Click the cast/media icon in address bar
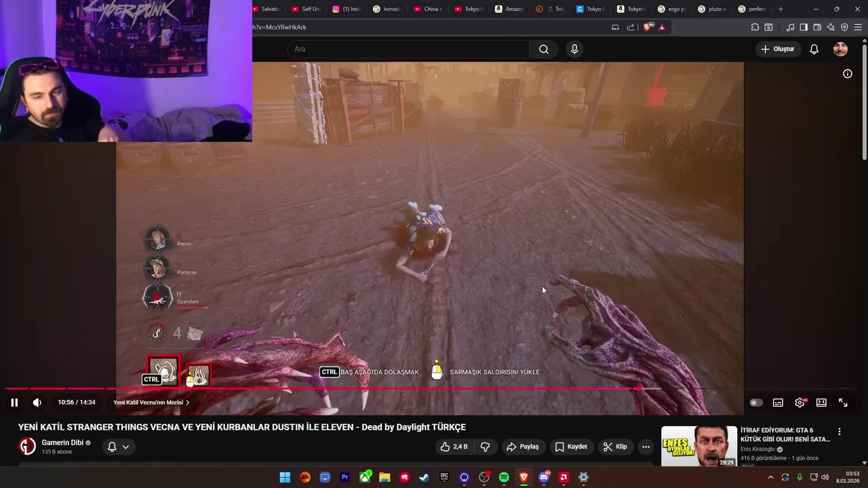This screenshot has width=868, height=488. coord(615,27)
